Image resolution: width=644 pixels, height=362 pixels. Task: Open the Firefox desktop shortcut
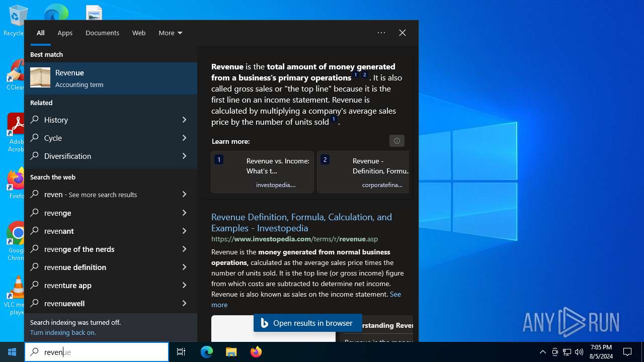click(x=16, y=183)
